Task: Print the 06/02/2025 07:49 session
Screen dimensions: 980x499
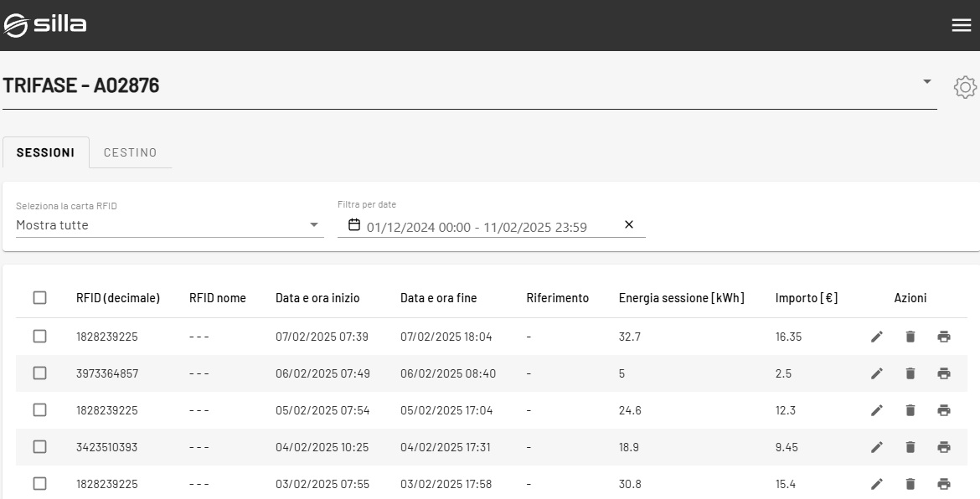Action: pos(944,373)
